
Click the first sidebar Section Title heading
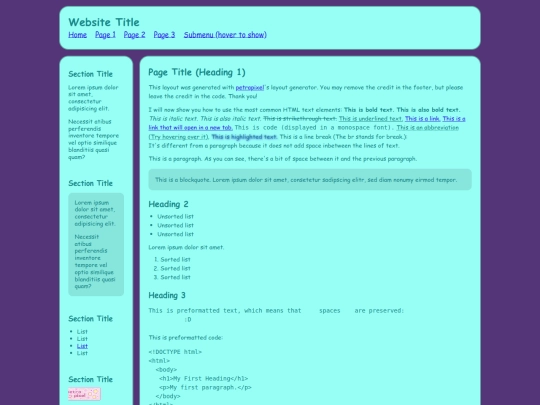coord(91,74)
